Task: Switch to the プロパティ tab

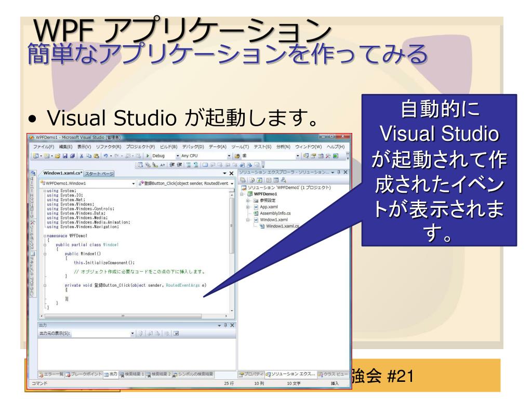Action: coord(251,374)
